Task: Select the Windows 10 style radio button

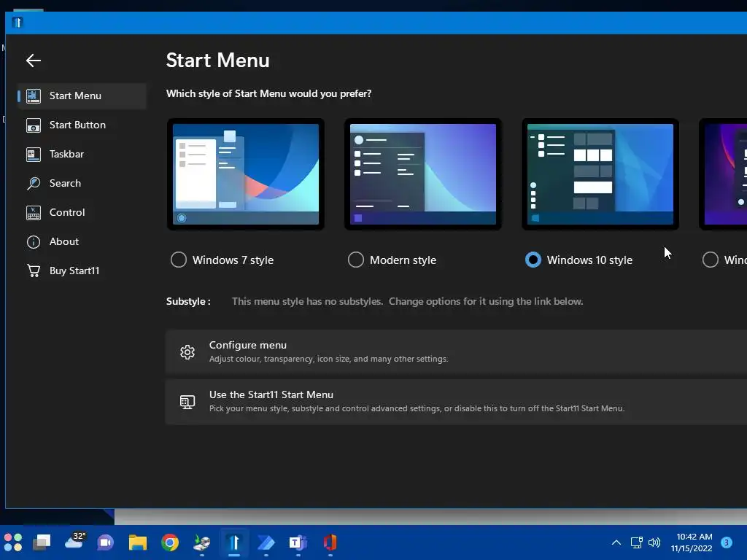Action: tap(533, 260)
